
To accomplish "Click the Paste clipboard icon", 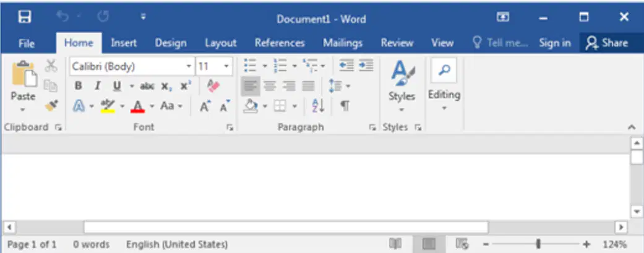I will click(24, 74).
